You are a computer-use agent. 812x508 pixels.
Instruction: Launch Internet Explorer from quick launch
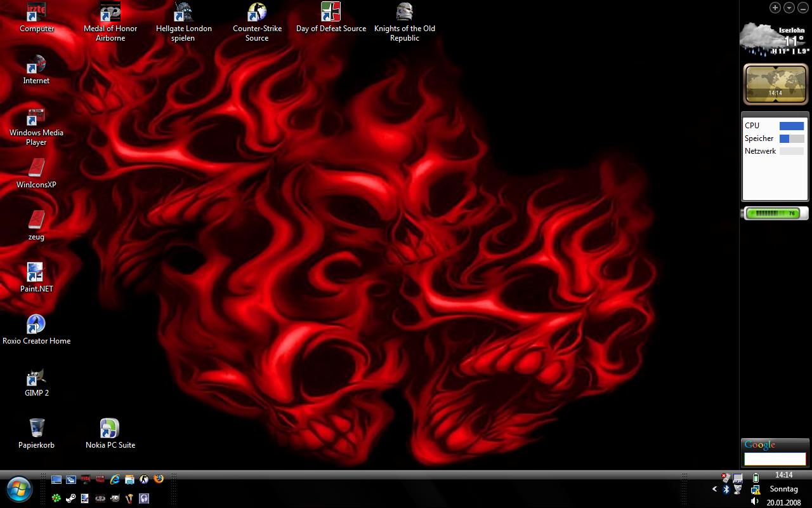click(115, 479)
